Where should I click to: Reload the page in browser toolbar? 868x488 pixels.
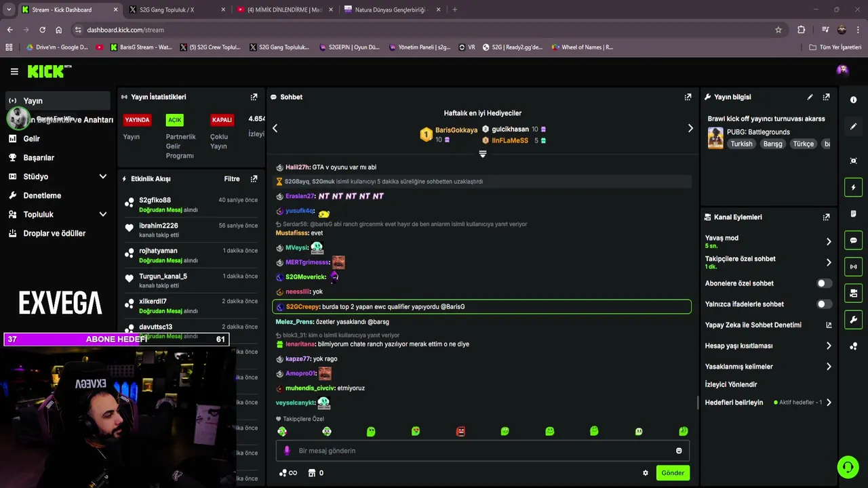(x=42, y=30)
